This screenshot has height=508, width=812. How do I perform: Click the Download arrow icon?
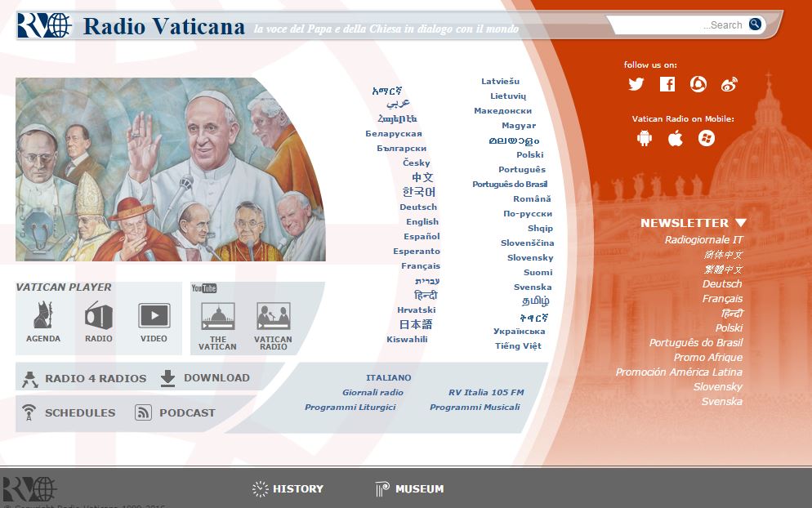click(x=167, y=378)
